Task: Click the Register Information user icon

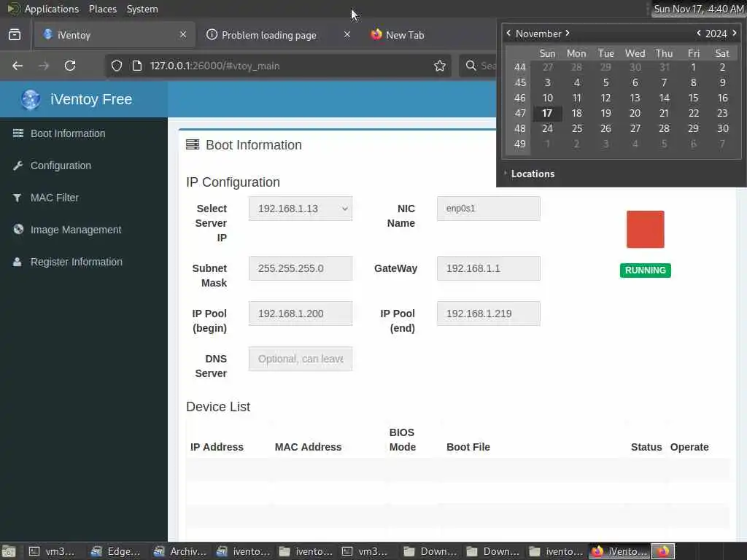Action: pyautogui.click(x=18, y=262)
